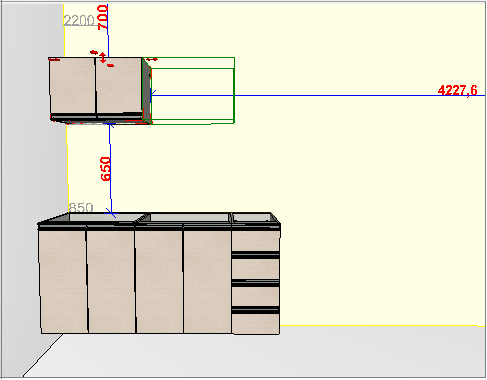Click the red 700 dimension value

(x=102, y=17)
